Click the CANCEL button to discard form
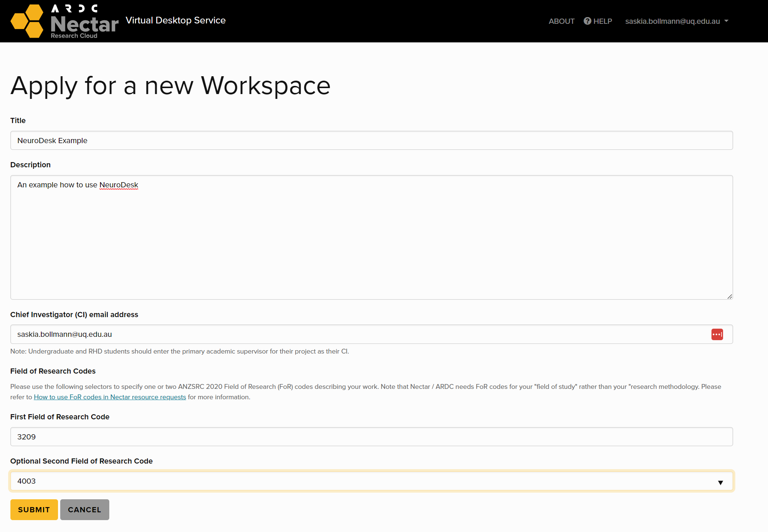The width and height of the screenshot is (768, 532). point(85,509)
